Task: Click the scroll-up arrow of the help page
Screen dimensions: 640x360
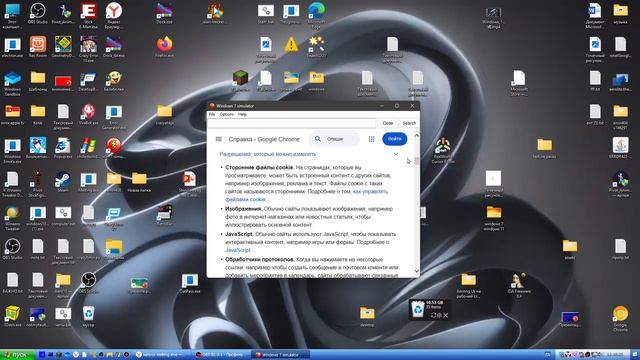Action: [x=416, y=136]
